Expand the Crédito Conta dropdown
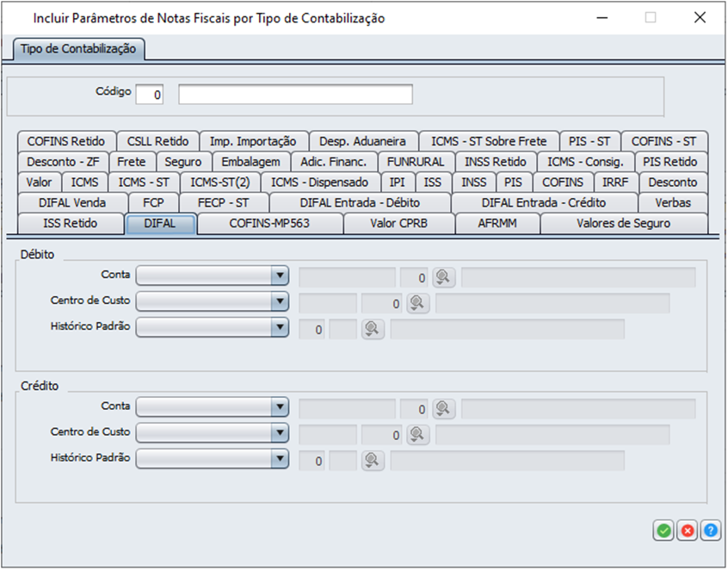728x570 pixels. coord(279,408)
